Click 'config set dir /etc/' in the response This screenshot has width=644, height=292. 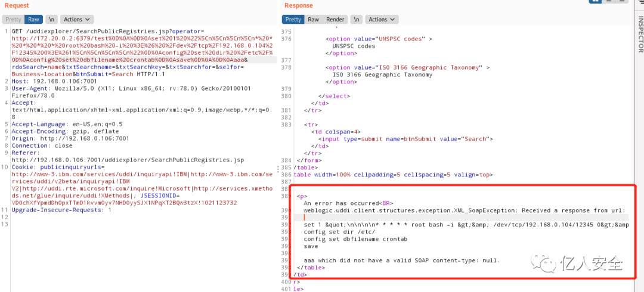[x=340, y=232]
